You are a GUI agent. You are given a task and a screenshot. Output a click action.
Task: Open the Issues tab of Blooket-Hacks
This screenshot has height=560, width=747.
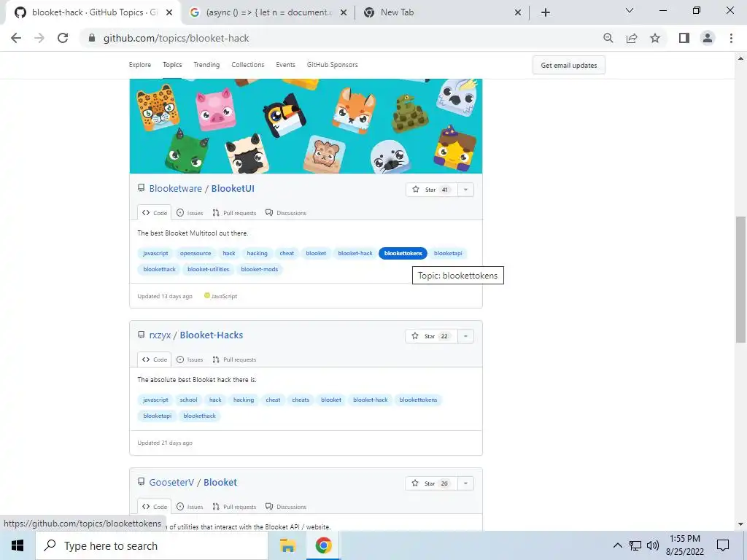click(x=190, y=359)
